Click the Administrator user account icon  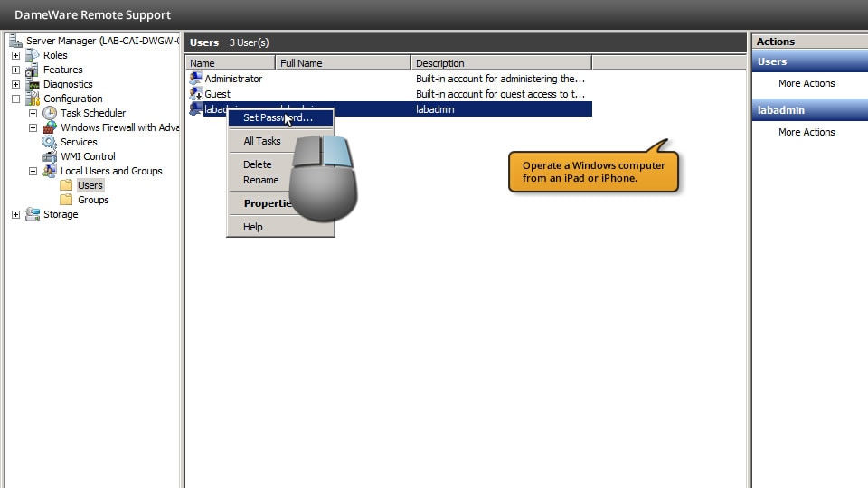pyautogui.click(x=196, y=78)
